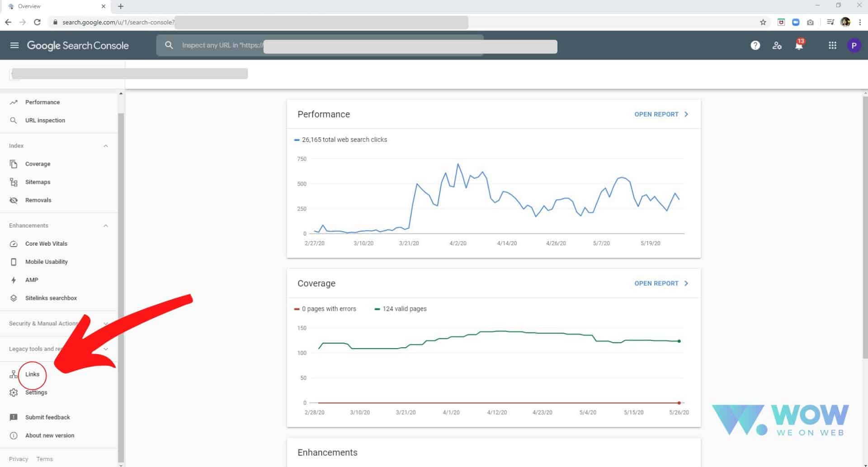This screenshot has width=868, height=467.
Task: Click the sidebar vertical scrollbar
Action: pos(121,271)
